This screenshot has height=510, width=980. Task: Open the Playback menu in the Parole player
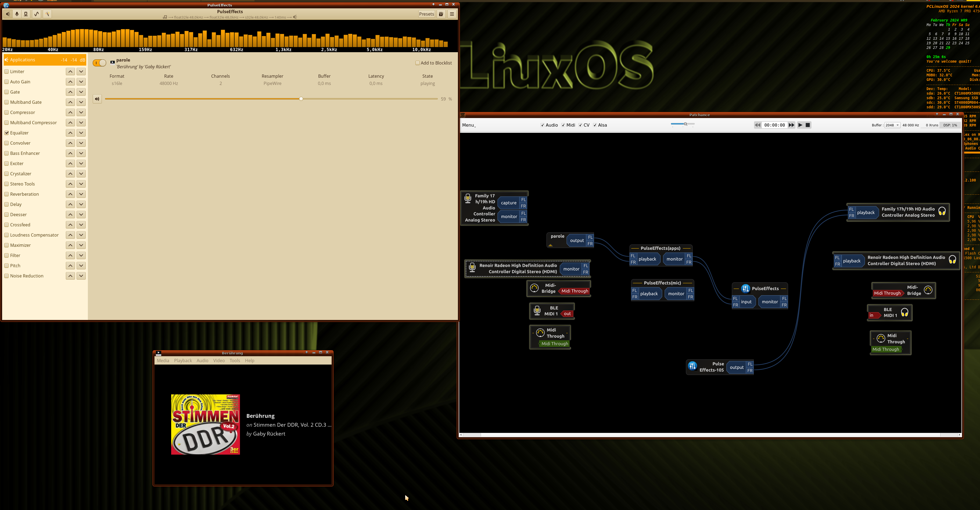click(x=183, y=361)
